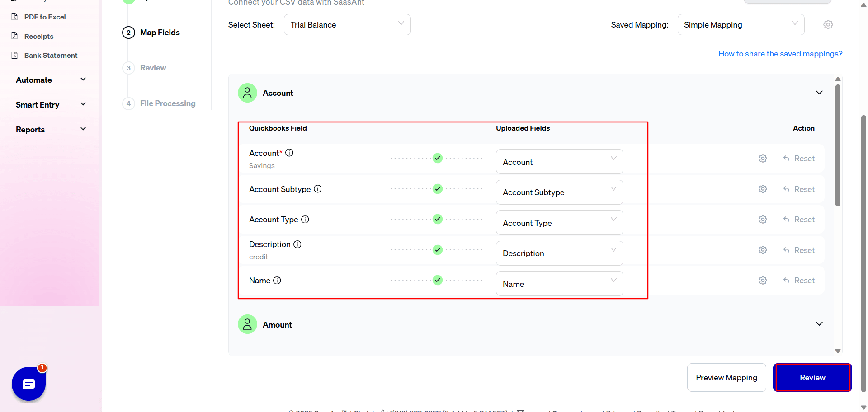Click the Action column header

click(804, 128)
